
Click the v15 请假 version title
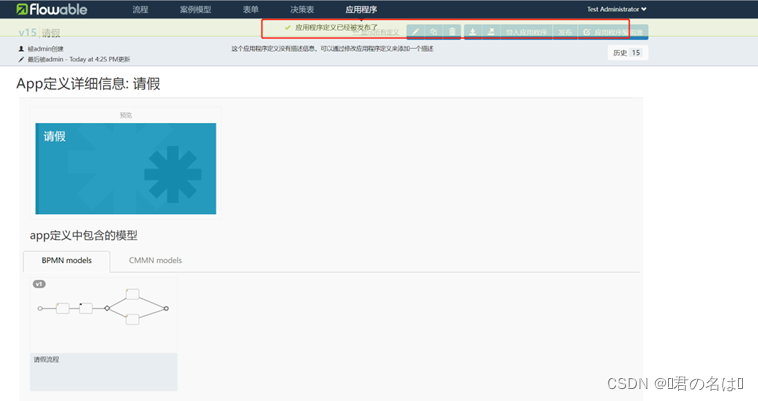coord(39,33)
